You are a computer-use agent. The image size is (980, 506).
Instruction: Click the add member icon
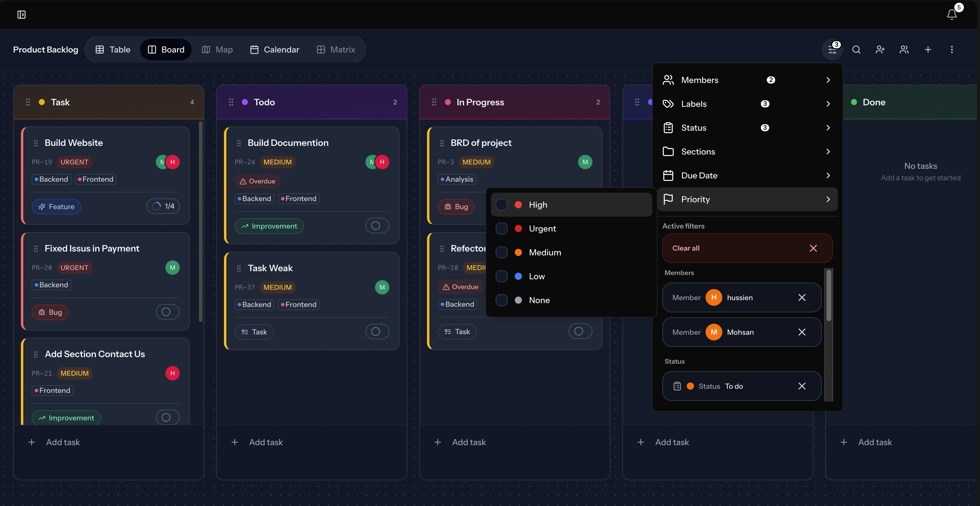click(880, 50)
